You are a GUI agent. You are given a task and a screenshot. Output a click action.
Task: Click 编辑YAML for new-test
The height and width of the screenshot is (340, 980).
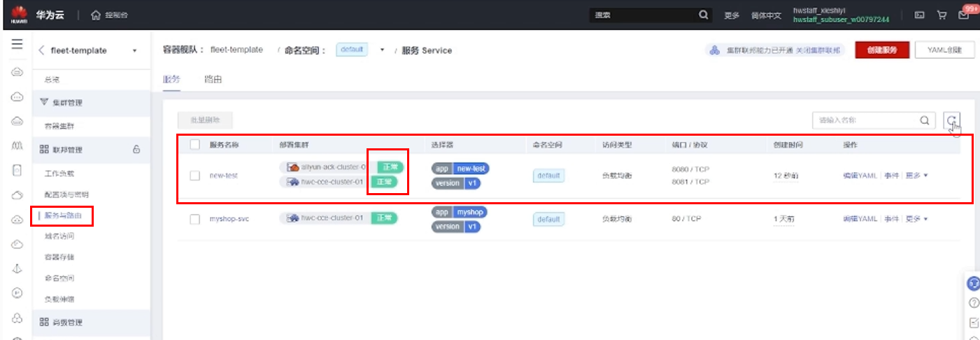click(860, 176)
